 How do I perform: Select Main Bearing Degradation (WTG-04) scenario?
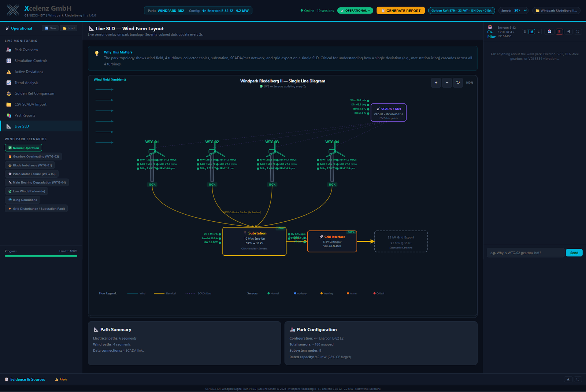[x=37, y=182]
